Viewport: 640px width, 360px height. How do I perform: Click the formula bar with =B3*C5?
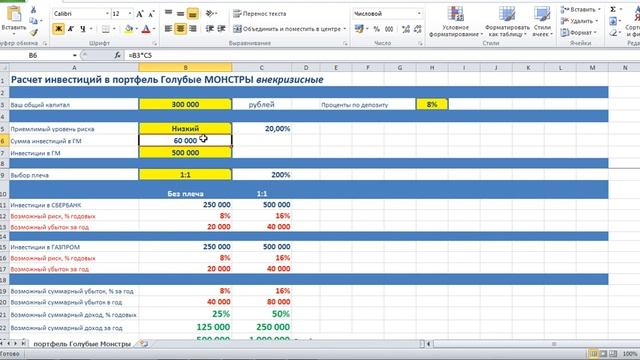click(382, 55)
